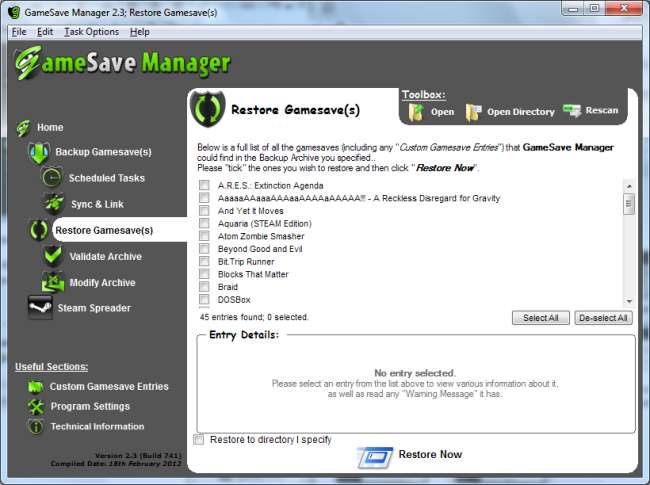Click the De-select All button
The height and width of the screenshot is (485, 650).
pyautogui.click(x=603, y=318)
